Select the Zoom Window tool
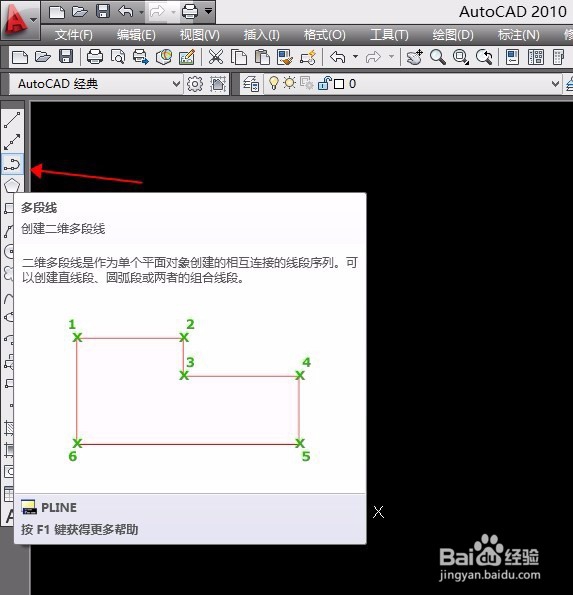Screen dimensions: 573x595 [461, 57]
